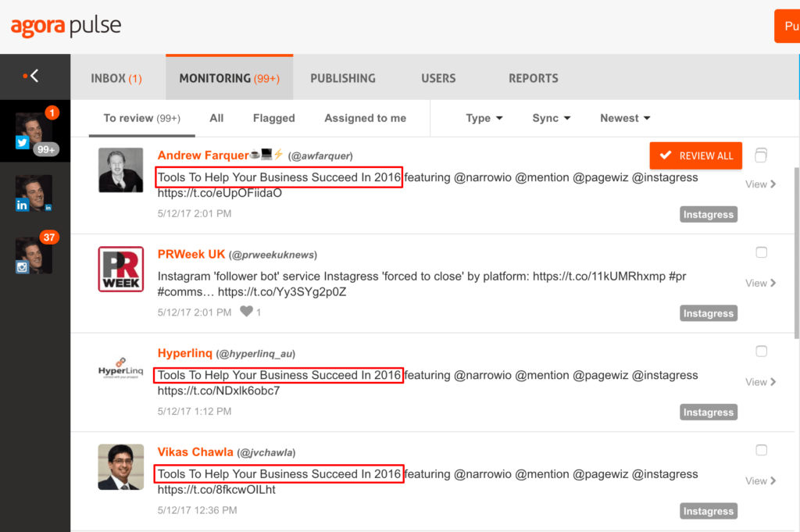This screenshot has width=800, height=532.
Task: Select the LinkedIn profile in the sidebar
Action: [34, 194]
